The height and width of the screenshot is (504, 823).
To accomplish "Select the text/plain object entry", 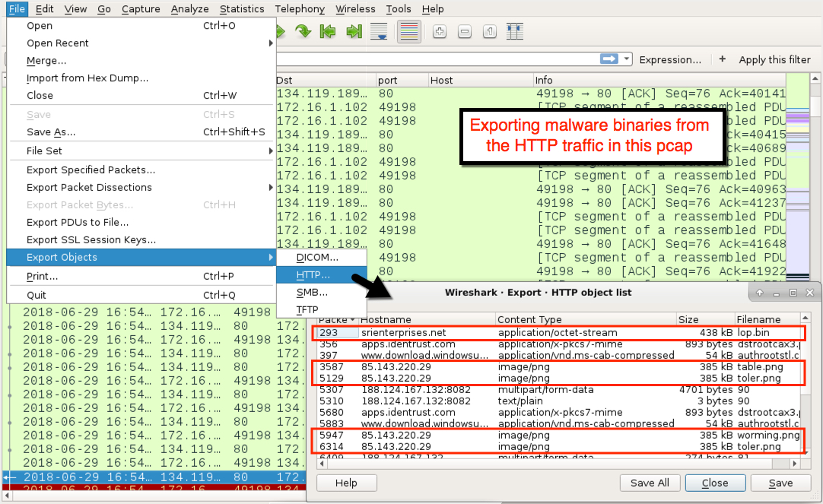I will coord(559,401).
